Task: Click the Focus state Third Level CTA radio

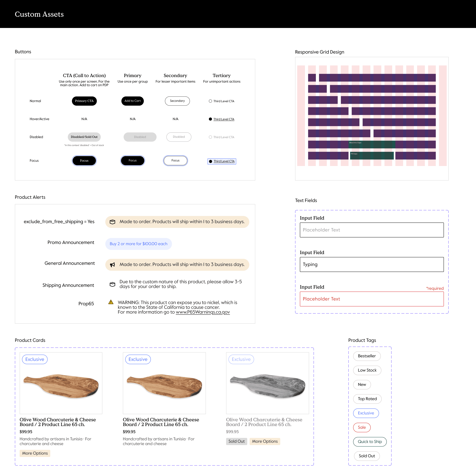Action: [x=211, y=161]
